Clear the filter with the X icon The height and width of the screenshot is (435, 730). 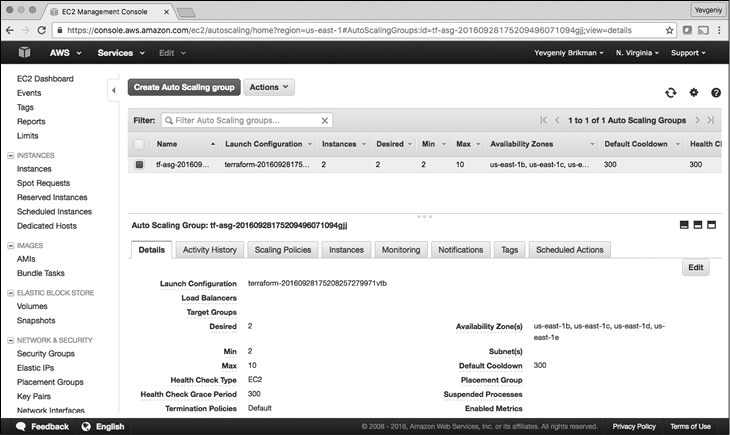324,120
